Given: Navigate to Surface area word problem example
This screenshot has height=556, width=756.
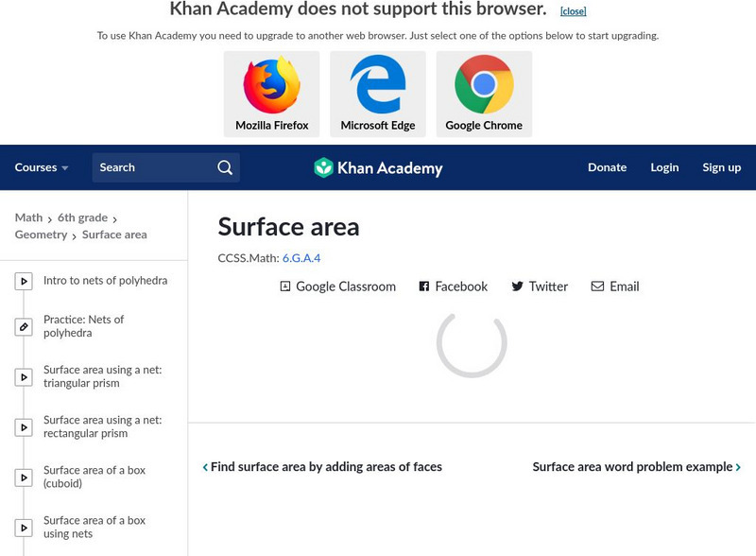Looking at the screenshot, I should click(x=631, y=466).
